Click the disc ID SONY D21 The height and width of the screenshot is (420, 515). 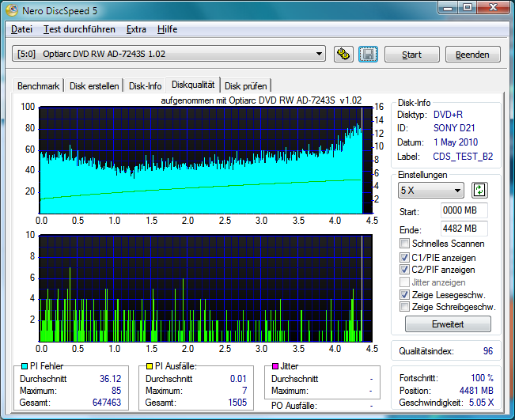[x=454, y=128]
